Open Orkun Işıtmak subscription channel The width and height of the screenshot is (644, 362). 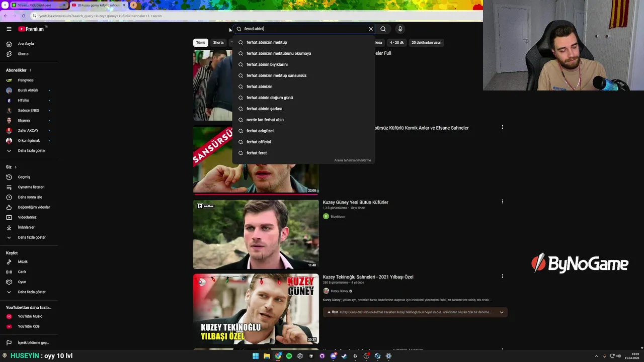coord(29,141)
